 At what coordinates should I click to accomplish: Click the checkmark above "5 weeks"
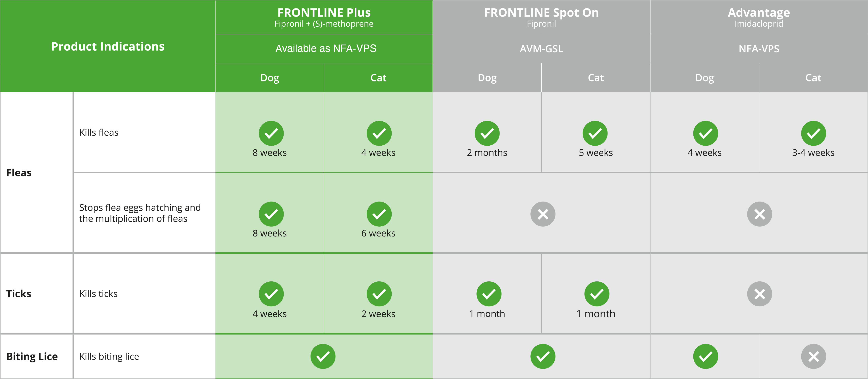595,133
